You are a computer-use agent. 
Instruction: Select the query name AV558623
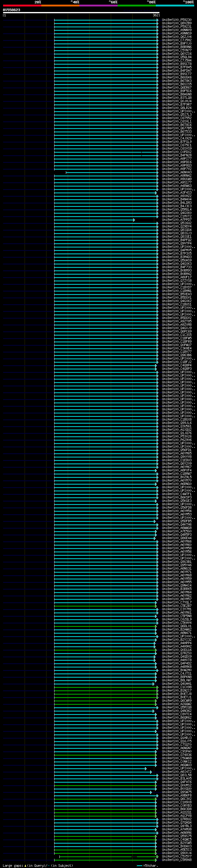[x=11, y=10]
